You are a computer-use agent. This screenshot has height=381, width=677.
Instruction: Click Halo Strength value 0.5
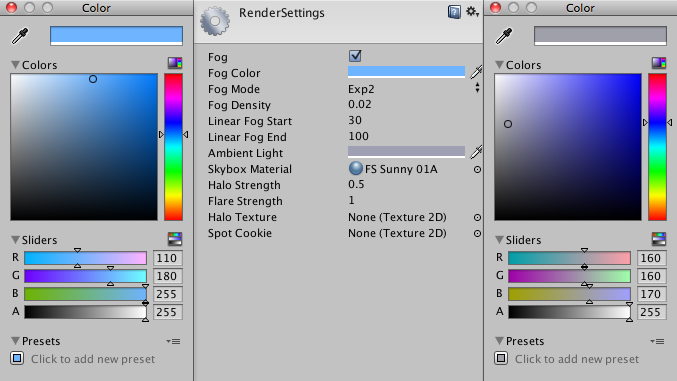(x=356, y=184)
